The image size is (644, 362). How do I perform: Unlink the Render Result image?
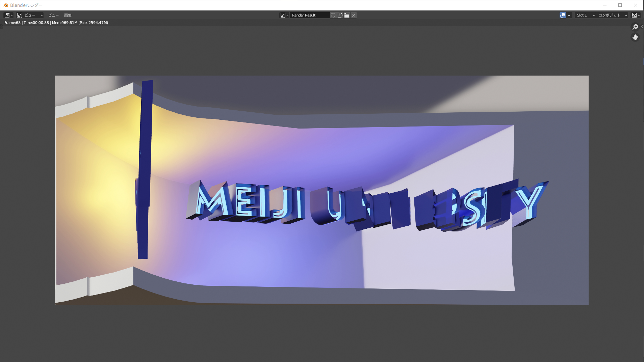[x=354, y=15]
